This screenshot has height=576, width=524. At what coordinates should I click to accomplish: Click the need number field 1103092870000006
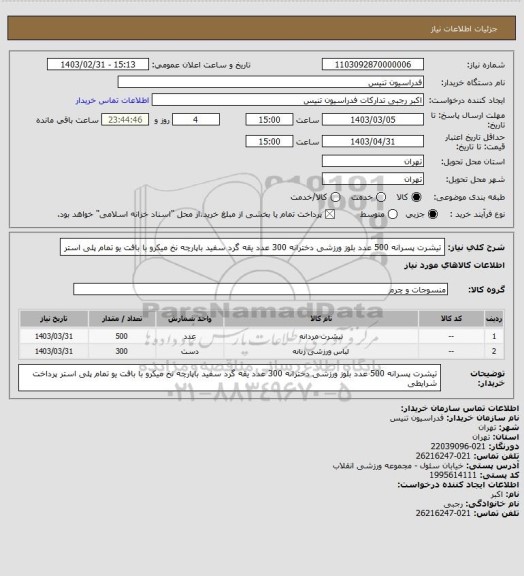[x=373, y=64]
